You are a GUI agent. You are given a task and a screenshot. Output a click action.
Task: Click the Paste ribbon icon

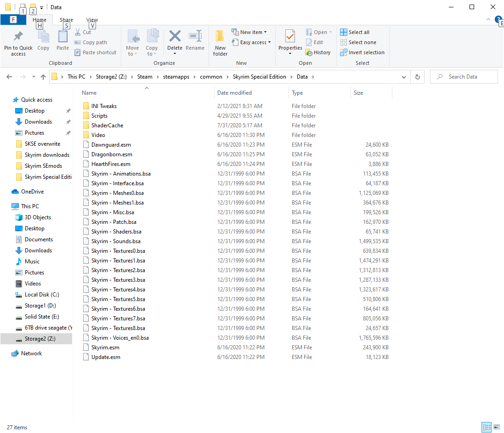pos(62,37)
